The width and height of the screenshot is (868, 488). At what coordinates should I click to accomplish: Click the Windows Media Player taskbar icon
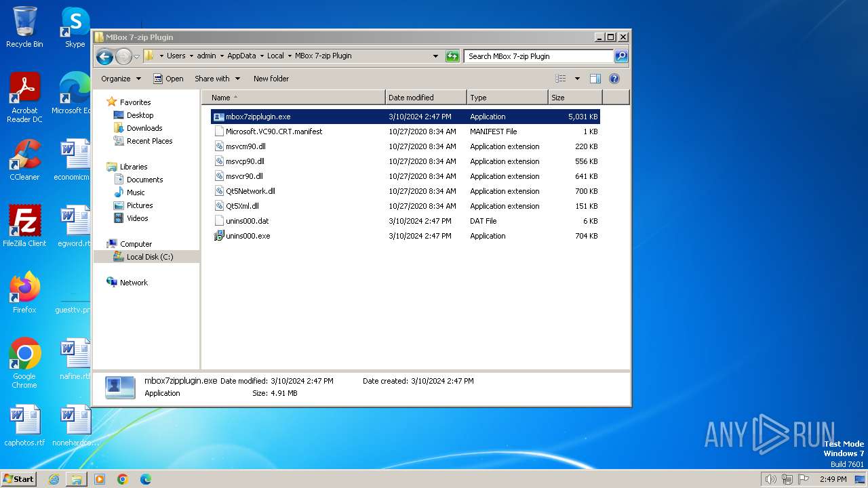click(100, 479)
